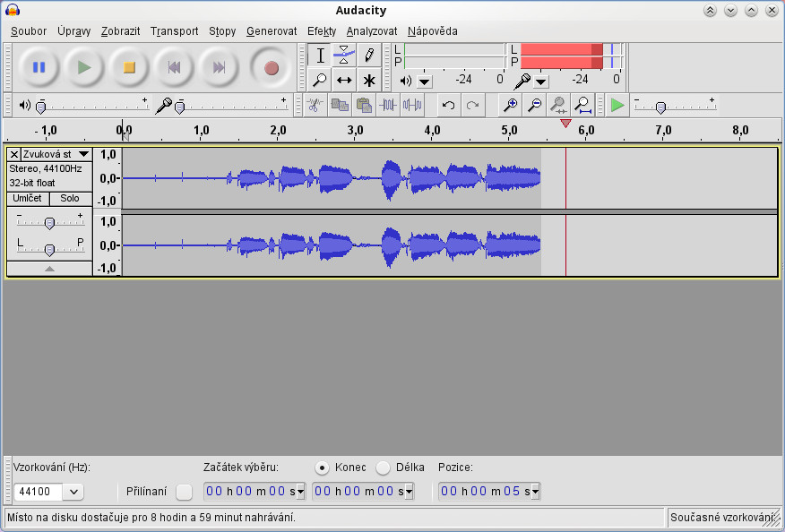Screen dimensions: 785x532
Task: Open the Zvuková st track name menu
Action: [56, 154]
